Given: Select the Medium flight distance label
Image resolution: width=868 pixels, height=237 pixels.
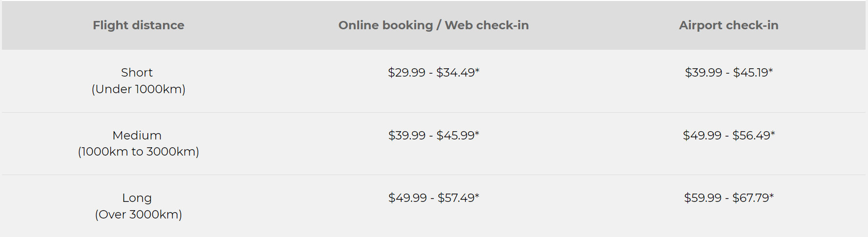Looking at the screenshot, I should point(137,136).
